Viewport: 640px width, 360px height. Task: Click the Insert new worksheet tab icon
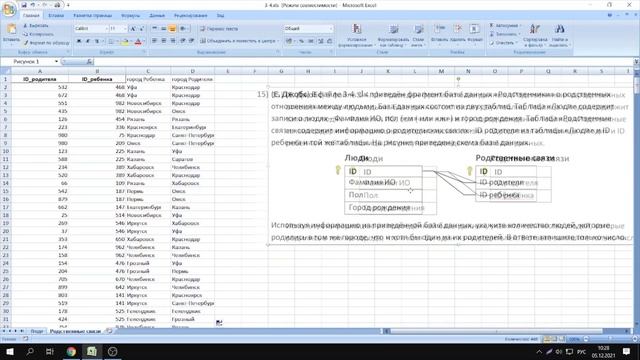(x=109, y=331)
